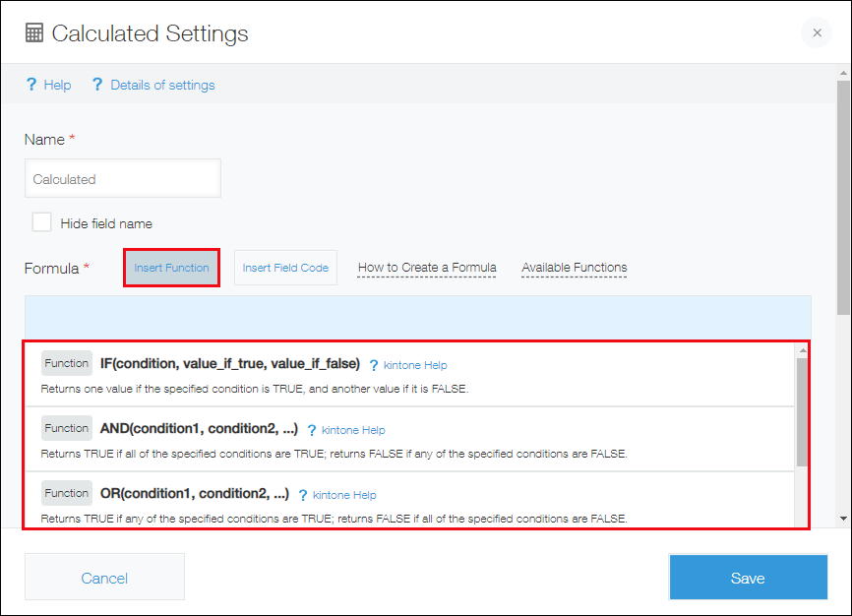Open the Available Functions link
Screen dimensions: 852x616
574,267
